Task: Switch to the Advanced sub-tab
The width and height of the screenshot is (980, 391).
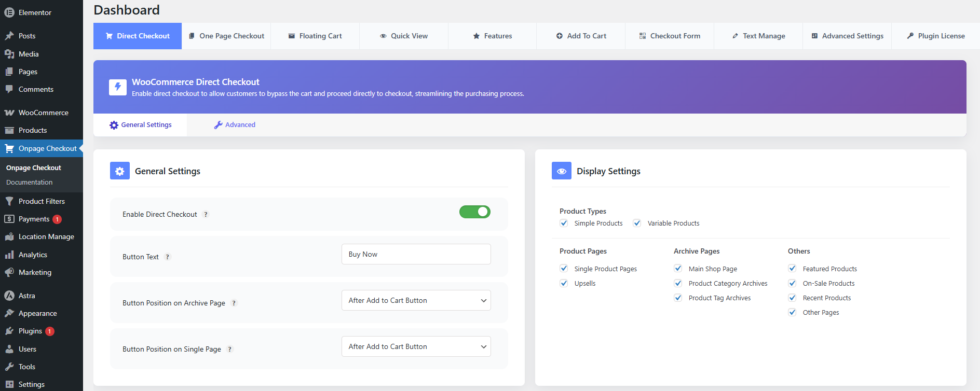Action: coord(235,125)
